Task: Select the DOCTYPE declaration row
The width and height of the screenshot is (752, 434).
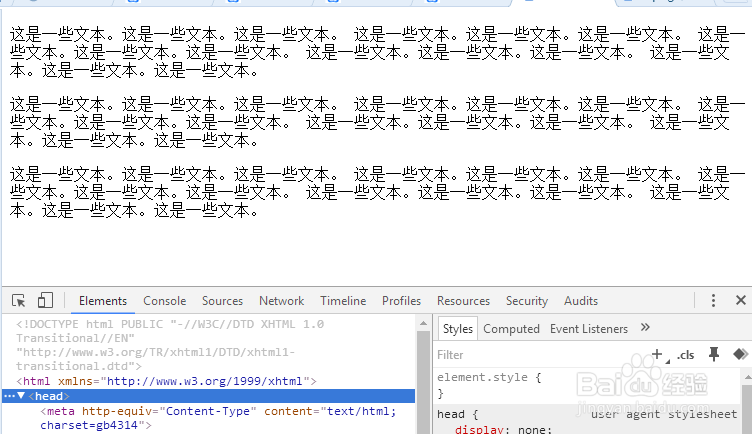Action: pos(208,345)
